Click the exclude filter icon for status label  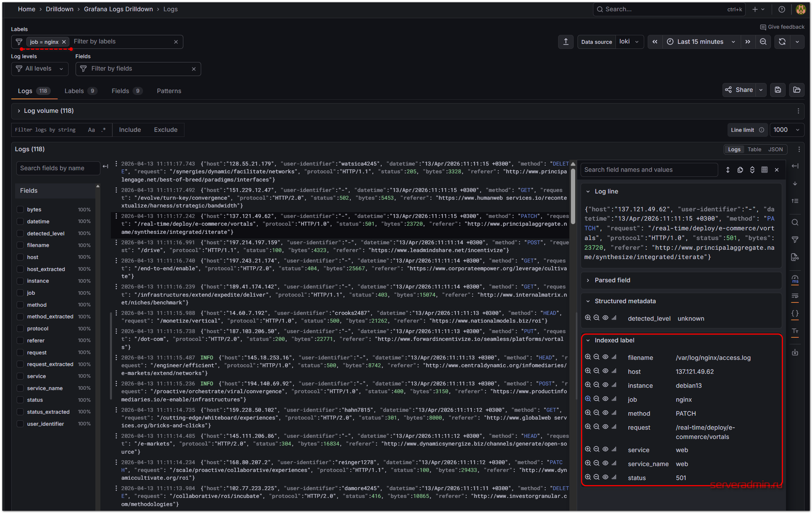pos(597,477)
